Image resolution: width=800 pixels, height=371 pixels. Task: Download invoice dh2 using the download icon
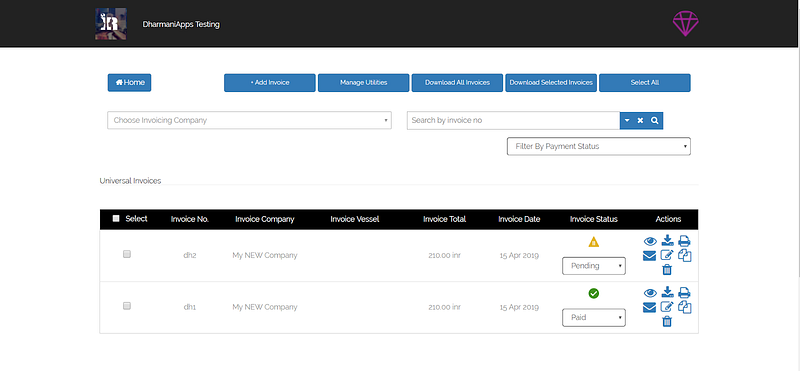point(667,240)
